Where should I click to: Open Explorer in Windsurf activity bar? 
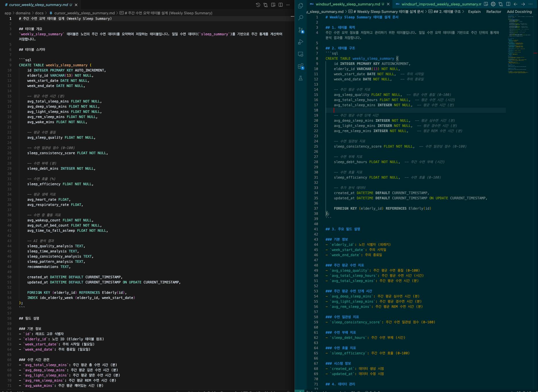point(301,6)
